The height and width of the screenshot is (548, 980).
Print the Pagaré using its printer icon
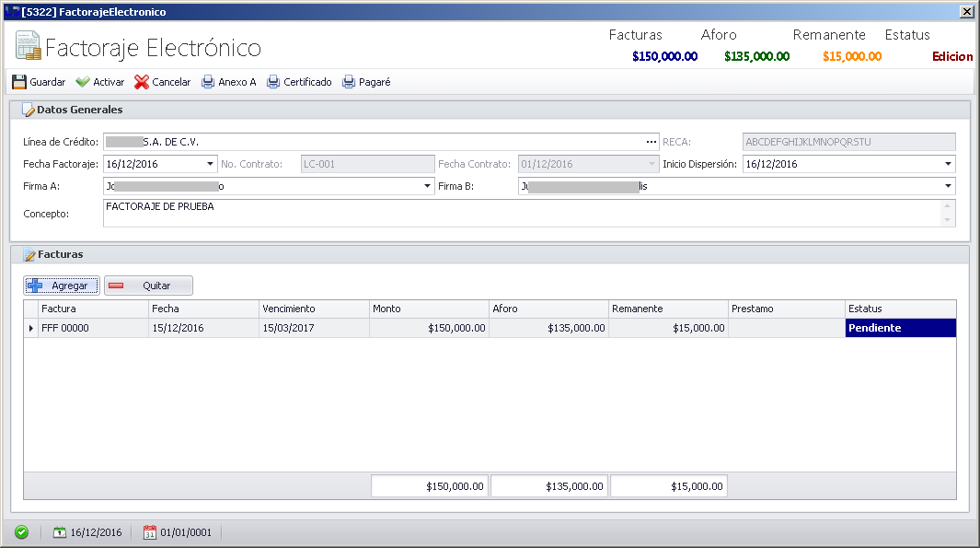tap(348, 82)
